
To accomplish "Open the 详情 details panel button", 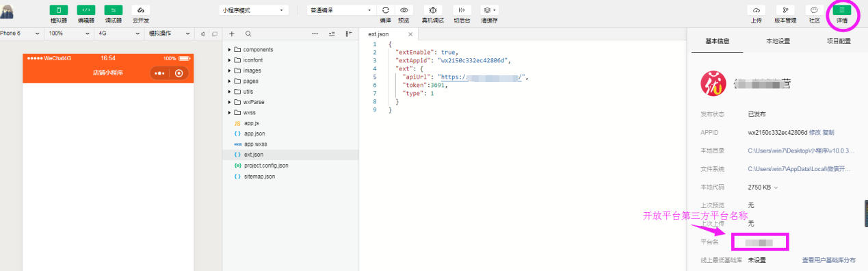I will (843, 10).
